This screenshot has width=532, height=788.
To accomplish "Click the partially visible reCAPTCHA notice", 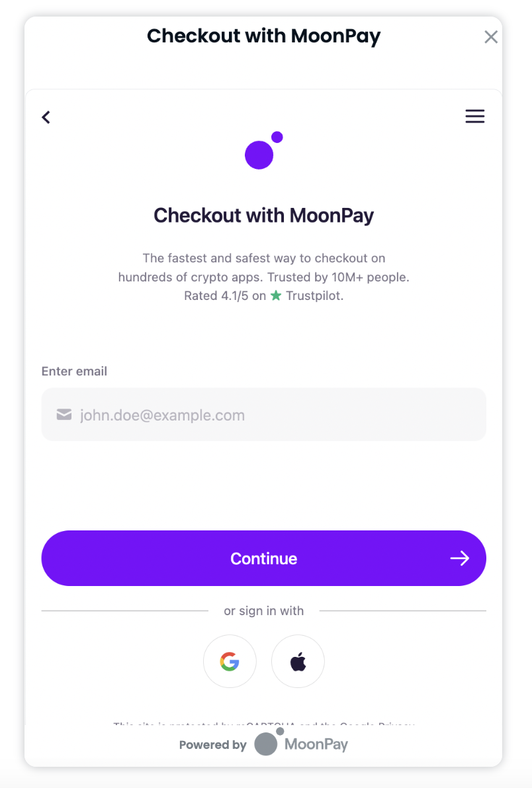I will pos(263,724).
